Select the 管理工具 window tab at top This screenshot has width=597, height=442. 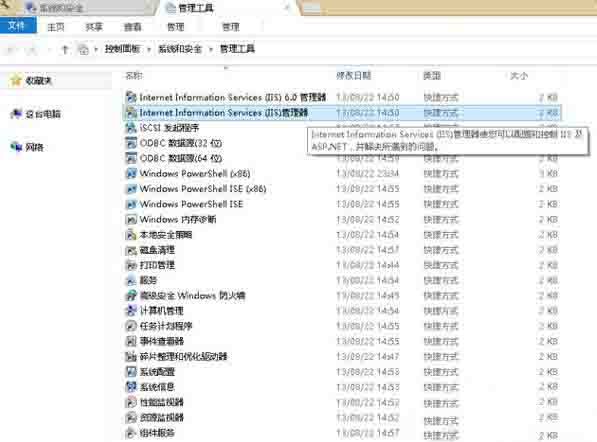tap(227, 8)
